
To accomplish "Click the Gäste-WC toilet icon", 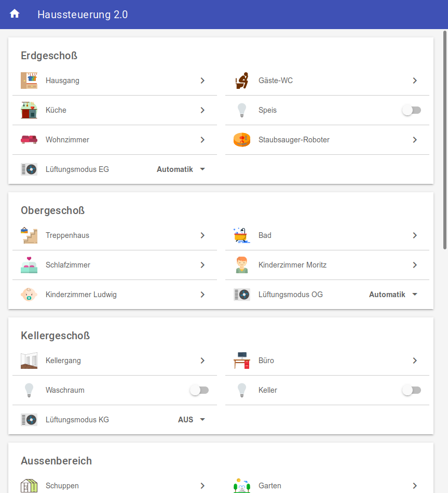I will [x=242, y=81].
